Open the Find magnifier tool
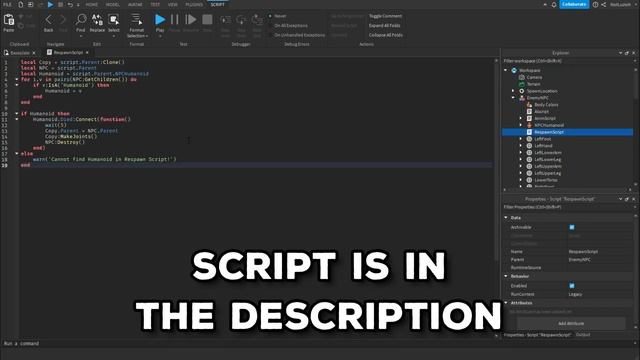The image size is (640, 360). 81,19
